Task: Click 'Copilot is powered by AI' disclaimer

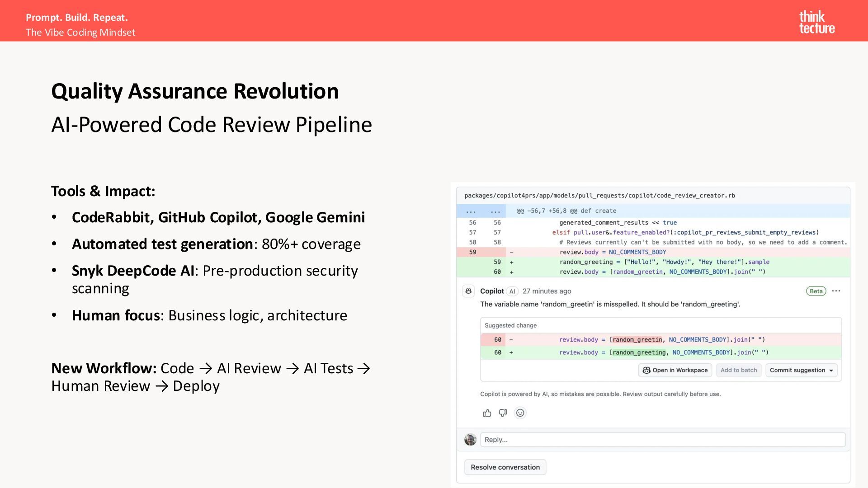Action: 600,394
